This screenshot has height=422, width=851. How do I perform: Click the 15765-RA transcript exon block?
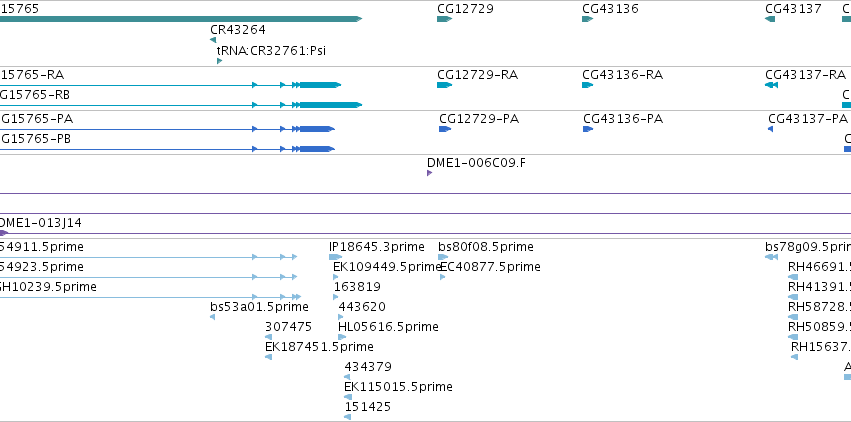(x=320, y=85)
